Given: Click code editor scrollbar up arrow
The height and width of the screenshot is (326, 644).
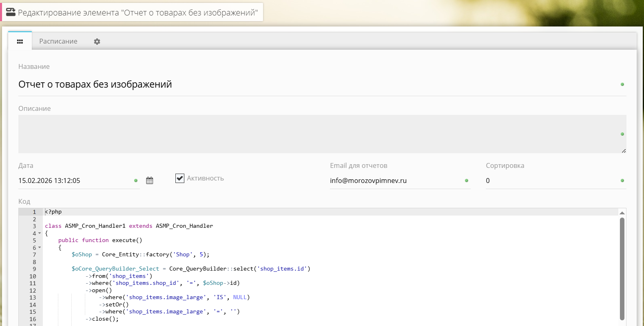Looking at the screenshot, I should click(x=622, y=213).
